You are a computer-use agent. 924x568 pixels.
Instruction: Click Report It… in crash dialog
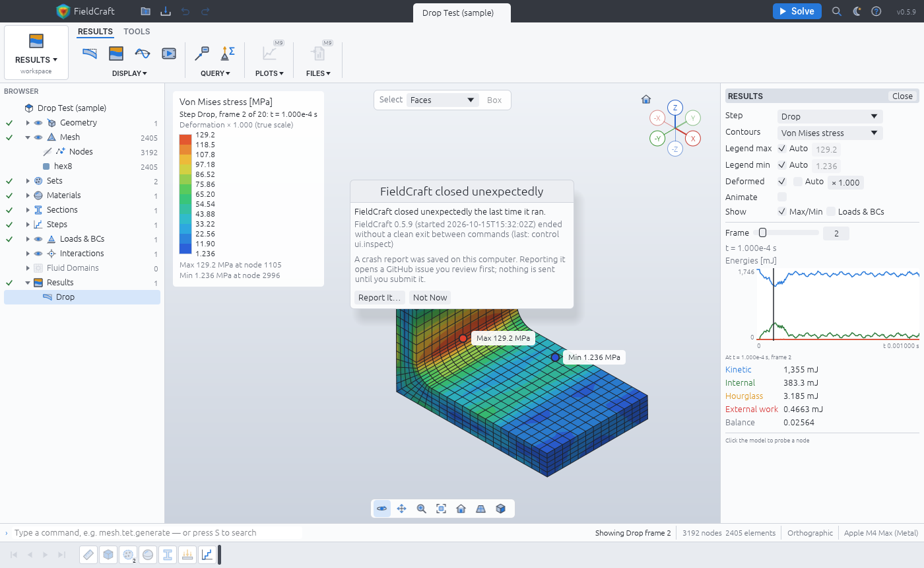click(x=379, y=297)
